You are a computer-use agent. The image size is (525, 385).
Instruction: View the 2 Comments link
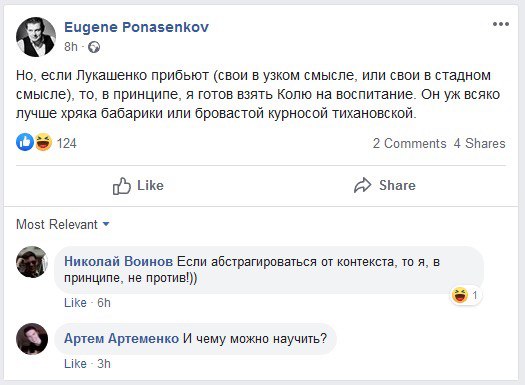409,143
